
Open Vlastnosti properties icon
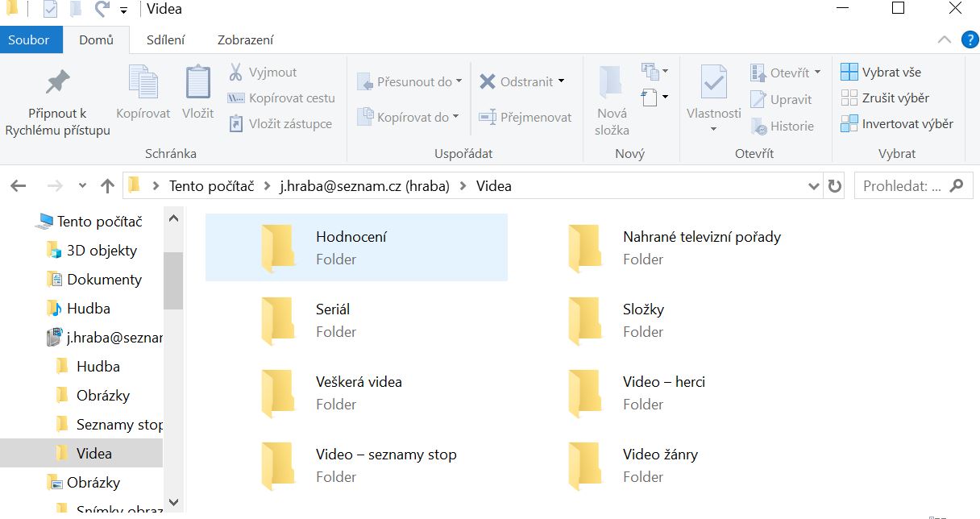click(x=713, y=83)
